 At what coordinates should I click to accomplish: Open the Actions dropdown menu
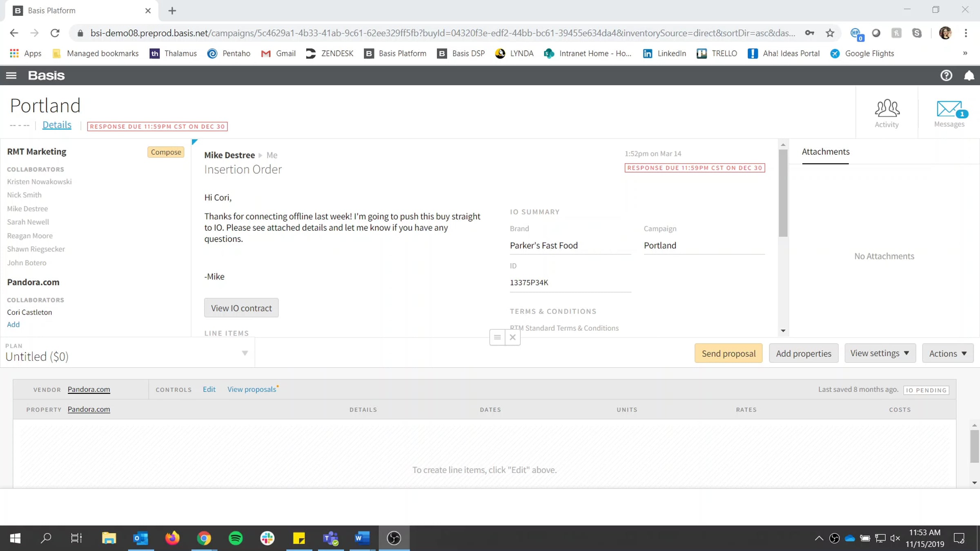947,353
